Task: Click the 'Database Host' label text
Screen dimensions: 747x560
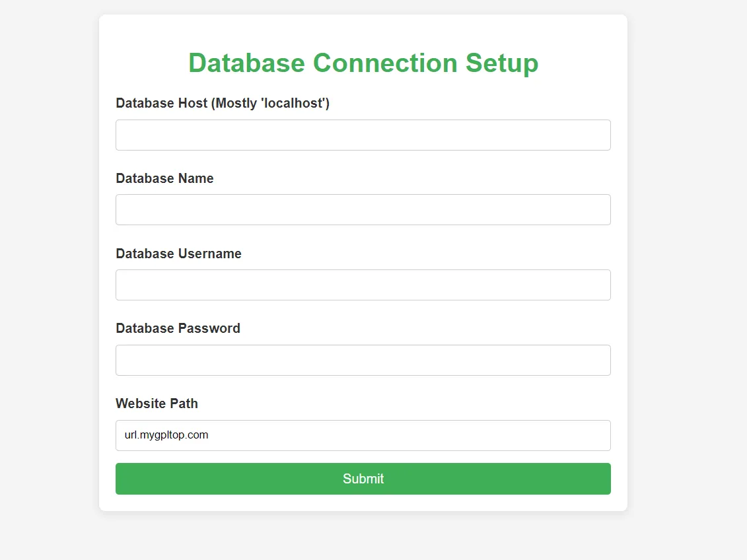Action: coord(162,103)
